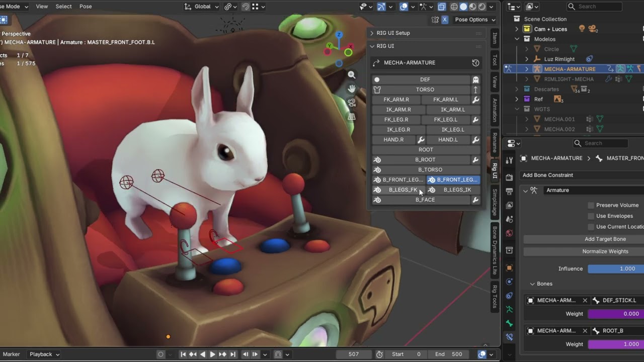
Task: Switch to the Simplicage sidebar tab
Action: click(495, 202)
